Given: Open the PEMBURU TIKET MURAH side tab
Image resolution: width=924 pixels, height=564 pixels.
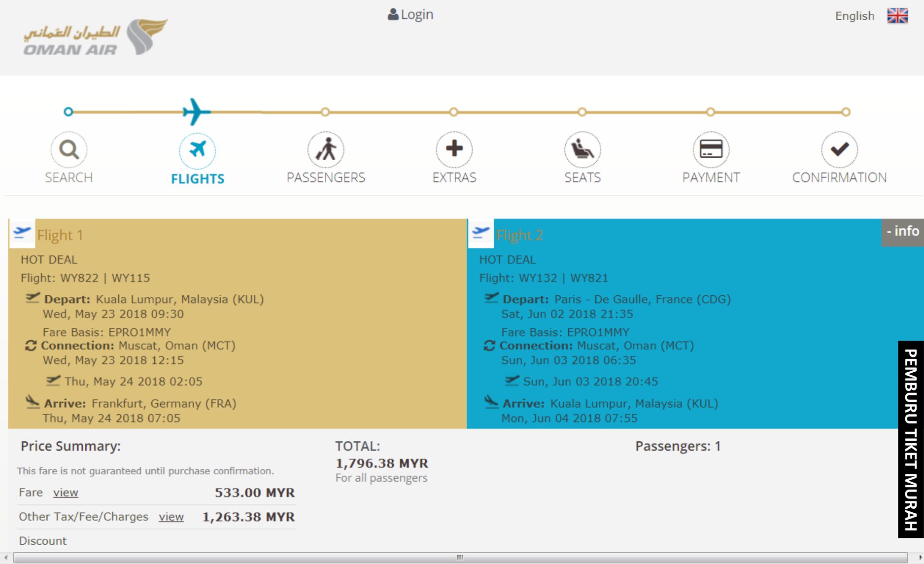Looking at the screenshot, I should point(911,439).
